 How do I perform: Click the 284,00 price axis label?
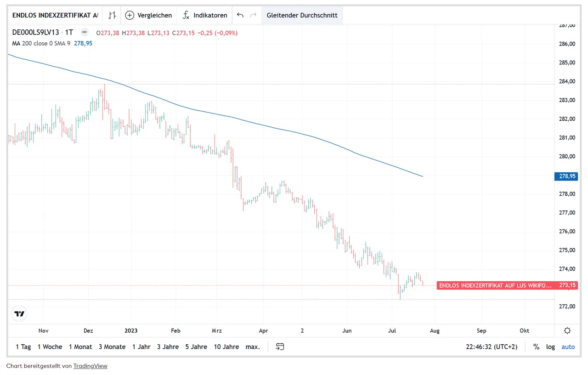pos(566,81)
